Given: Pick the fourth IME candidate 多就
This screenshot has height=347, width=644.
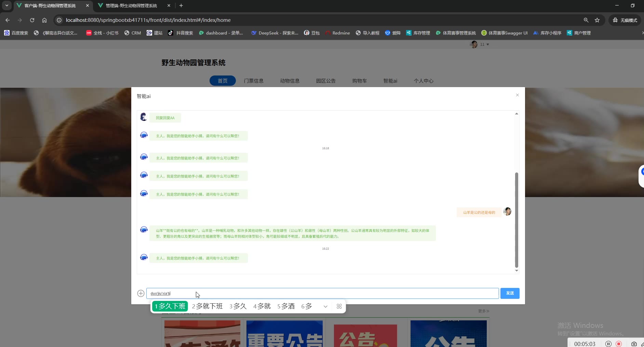Looking at the screenshot, I should coord(262,306).
